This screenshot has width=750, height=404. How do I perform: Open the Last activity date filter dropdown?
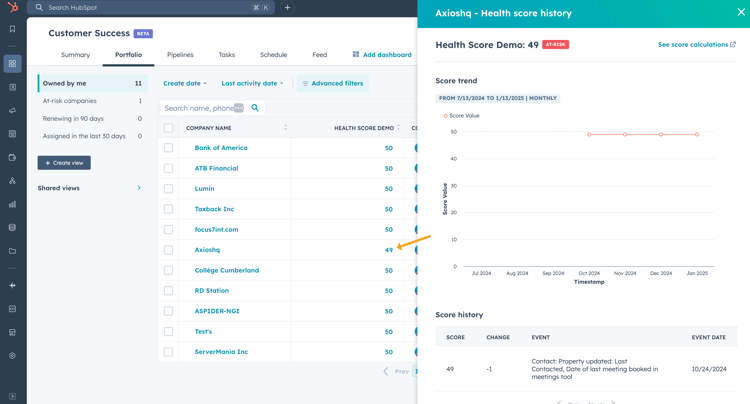[252, 83]
